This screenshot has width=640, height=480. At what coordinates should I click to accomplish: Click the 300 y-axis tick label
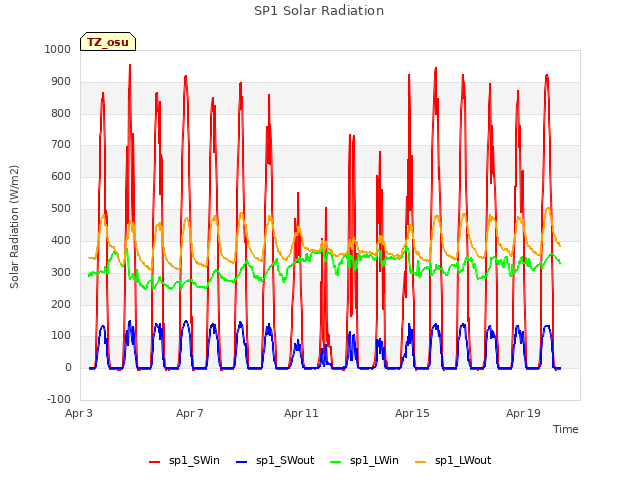click(x=61, y=272)
